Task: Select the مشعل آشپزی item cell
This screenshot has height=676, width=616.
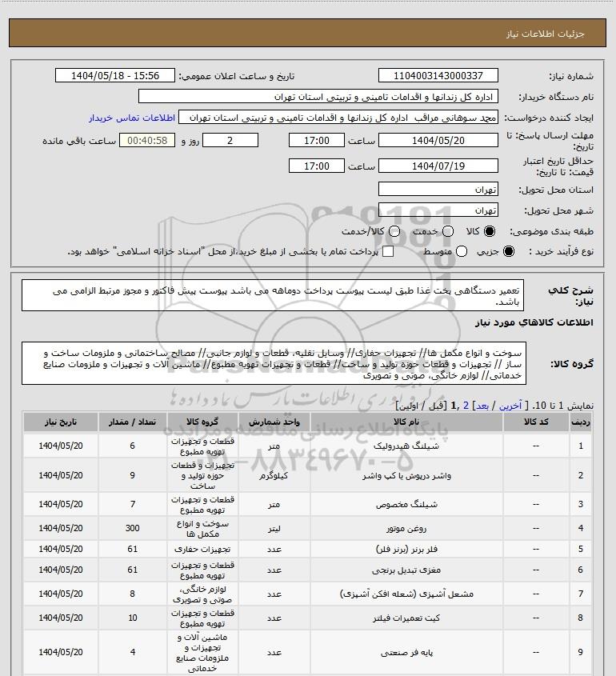Action: coord(406,594)
